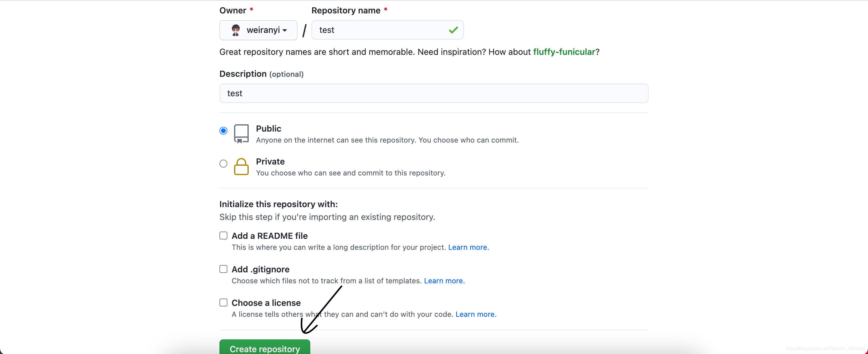Image resolution: width=868 pixels, height=354 pixels.
Task: Enable Choose a license checkbox
Action: (223, 303)
